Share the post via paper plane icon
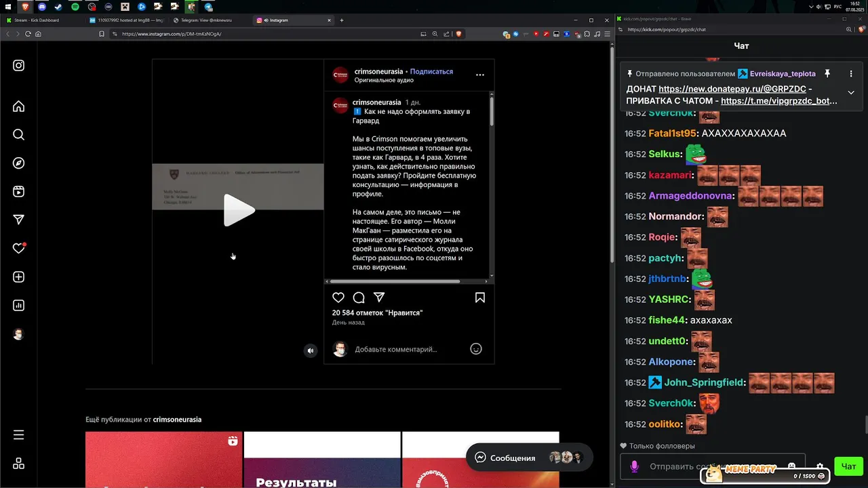The height and width of the screenshot is (488, 868). tap(379, 298)
